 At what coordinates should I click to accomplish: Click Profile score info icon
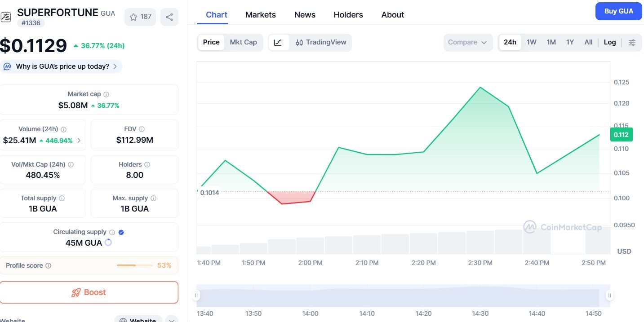coord(49,265)
